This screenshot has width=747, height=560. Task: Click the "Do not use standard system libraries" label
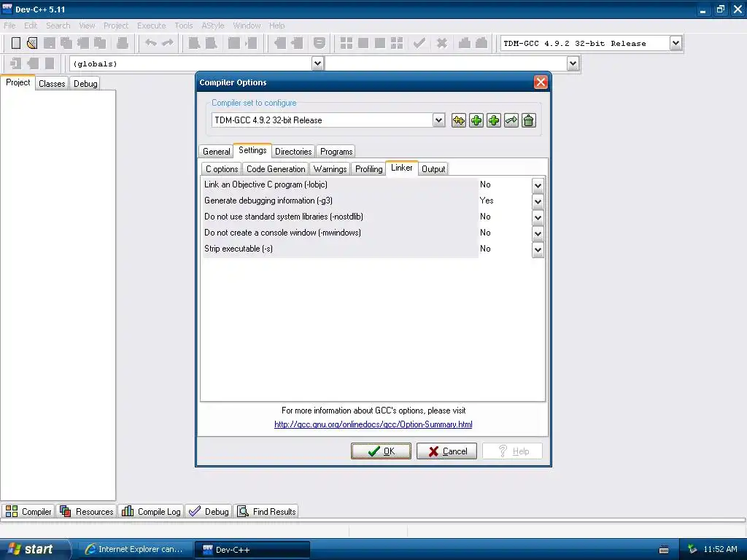(x=284, y=217)
